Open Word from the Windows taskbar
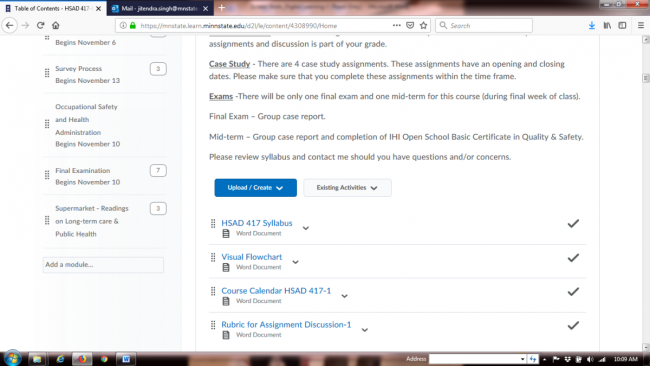650x366 pixels. (126, 359)
